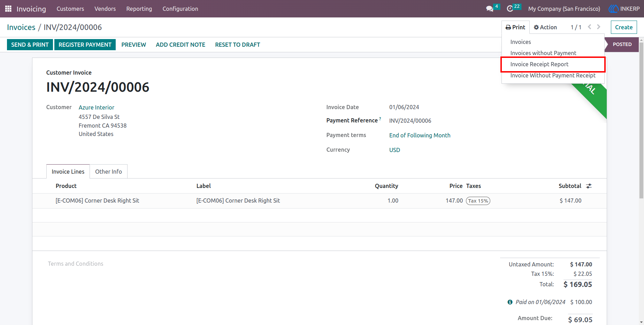This screenshot has height=325, width=644.
Task: Open the activities clock icon
Action: click(510, 9)
